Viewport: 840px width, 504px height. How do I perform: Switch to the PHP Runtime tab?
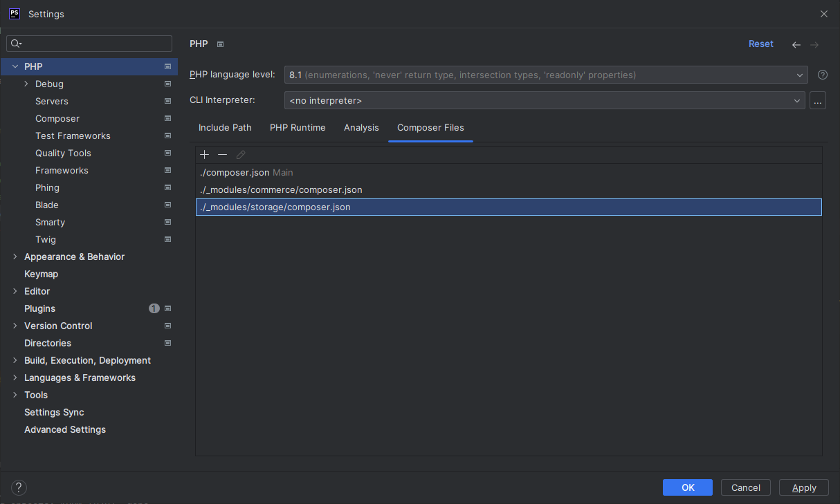pyautogui.click(x=298, y=128)
